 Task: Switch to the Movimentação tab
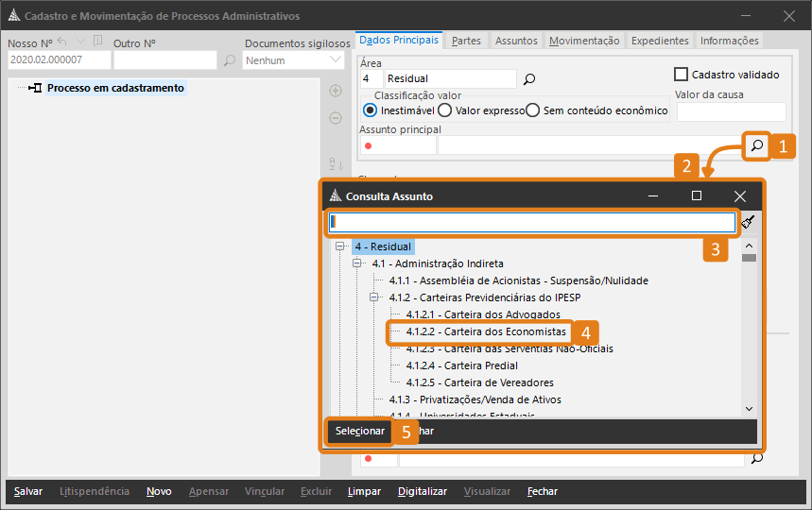[584, 41]
